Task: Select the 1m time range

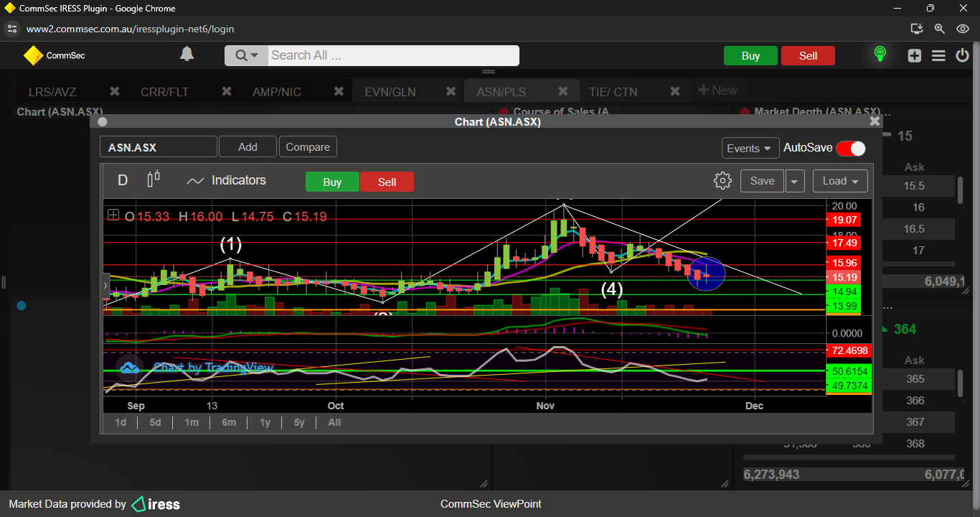Action: point(192,422)
